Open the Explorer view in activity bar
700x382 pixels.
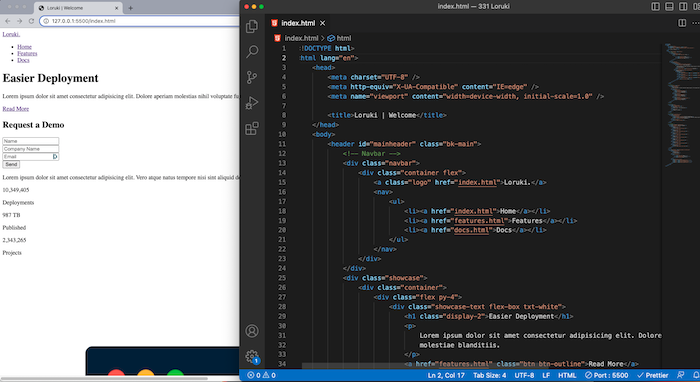252,26
